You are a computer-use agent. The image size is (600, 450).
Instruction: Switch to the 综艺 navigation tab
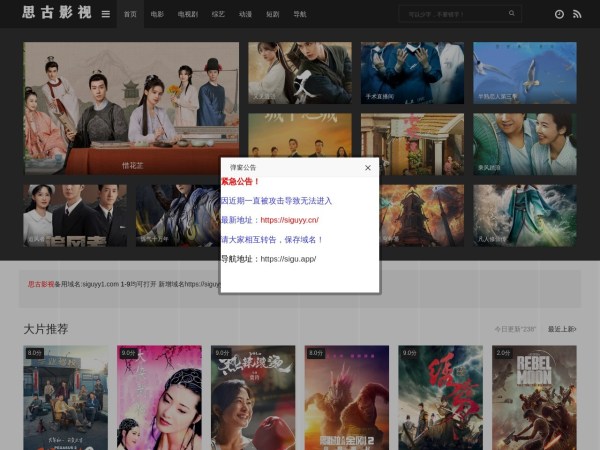[x=218, y=14]
